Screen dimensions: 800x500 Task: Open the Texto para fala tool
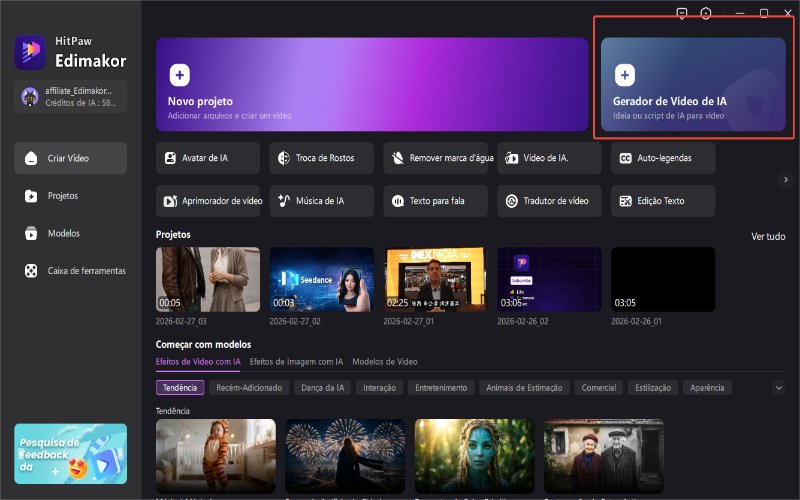[436, 201]
